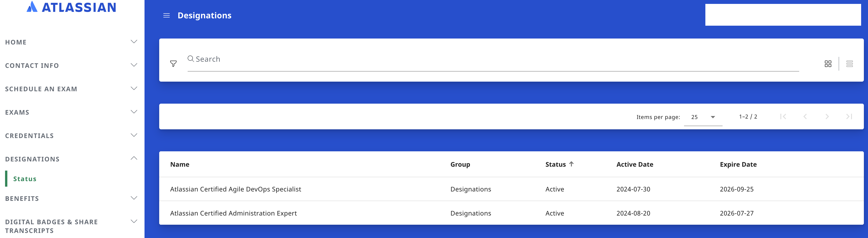The height and width of the screenshot is (238, 868).
Task: Open the Home menu item
Action: point(16,42)
